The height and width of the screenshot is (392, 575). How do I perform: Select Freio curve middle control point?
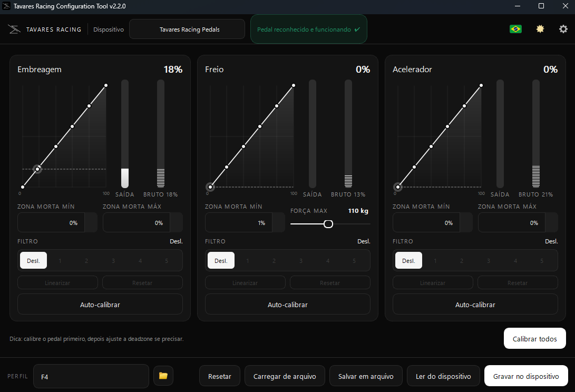pos(260,126)
